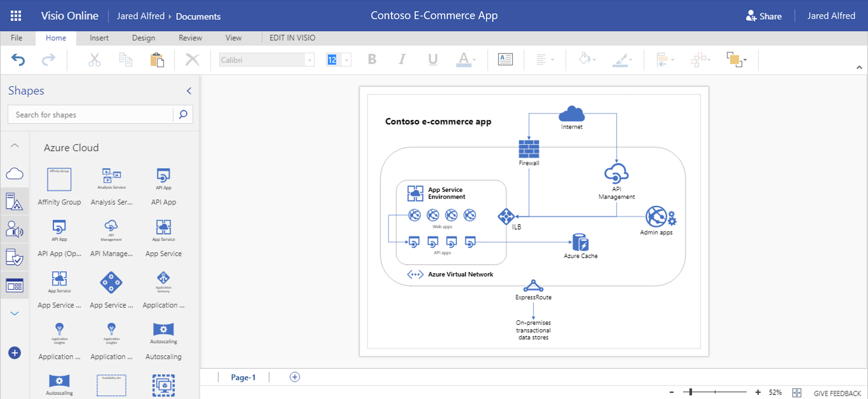Adjust the zoom slider at the bottom
The height and width of the screenshot is (399, 868).
[691, 391]
